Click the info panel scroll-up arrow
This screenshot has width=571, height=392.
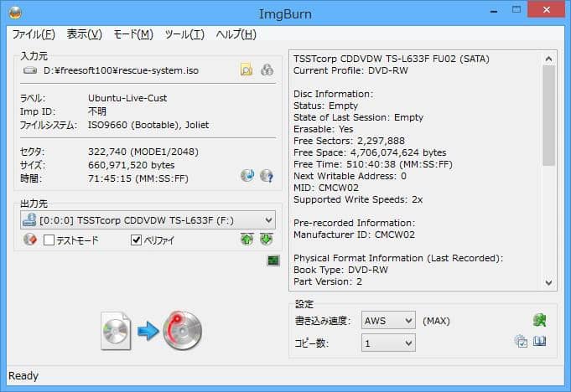549,59
